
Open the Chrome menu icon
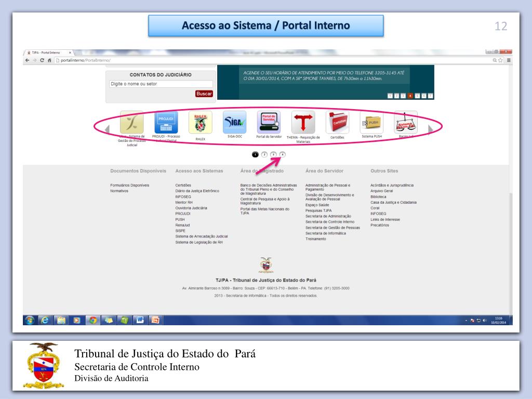(x=509, y=60)
